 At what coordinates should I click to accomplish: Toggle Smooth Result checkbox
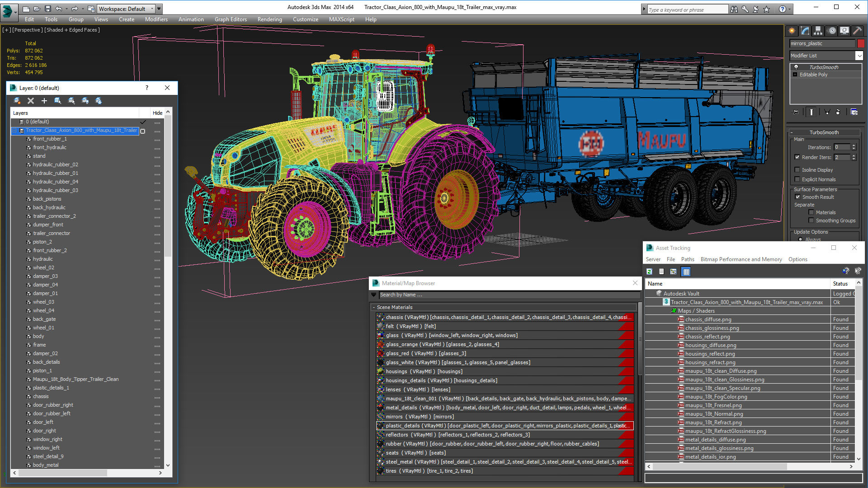797,197
